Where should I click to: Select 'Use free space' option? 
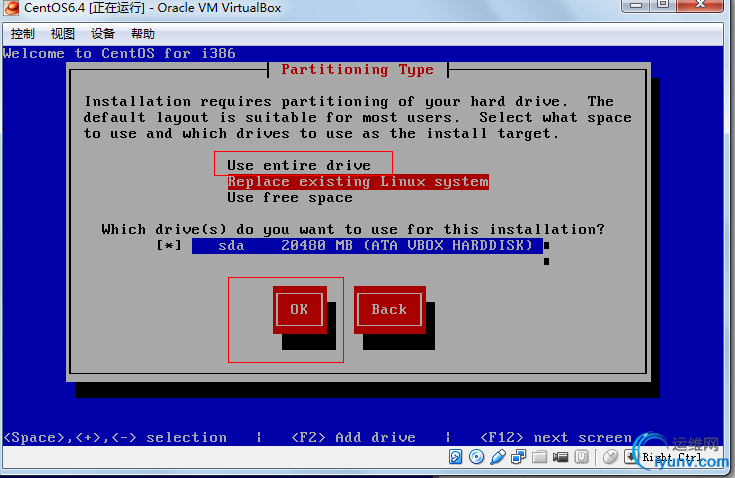290,198
